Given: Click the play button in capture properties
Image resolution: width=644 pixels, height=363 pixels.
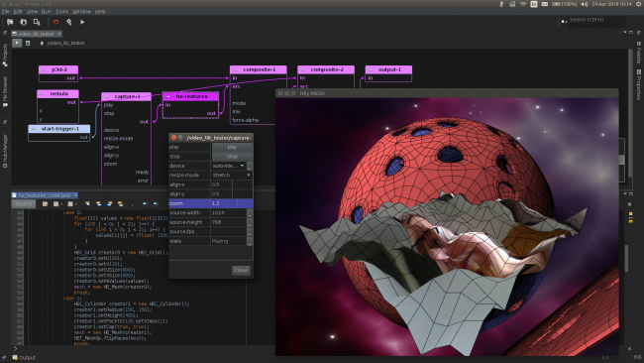Looking at the screenshot, I should pos(232,147).
